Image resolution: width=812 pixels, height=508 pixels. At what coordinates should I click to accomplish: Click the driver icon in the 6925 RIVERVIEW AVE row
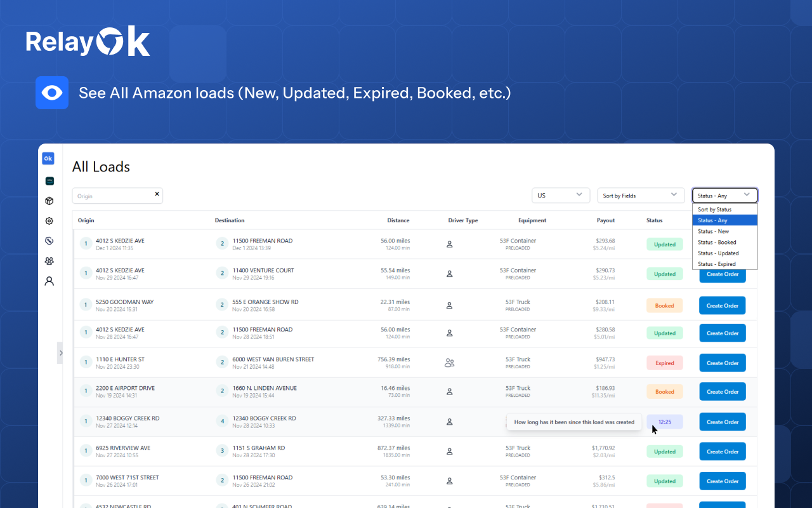[x=450, y=451]
